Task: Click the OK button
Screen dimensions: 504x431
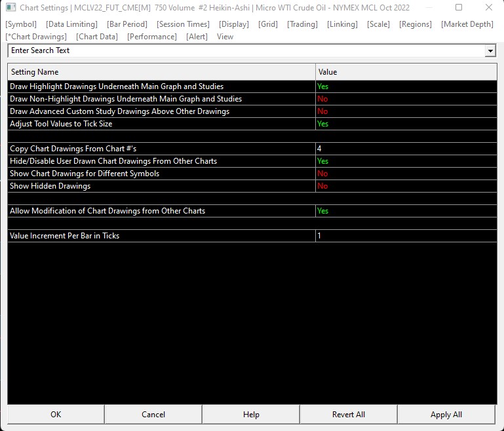Action: pos(56,415)
